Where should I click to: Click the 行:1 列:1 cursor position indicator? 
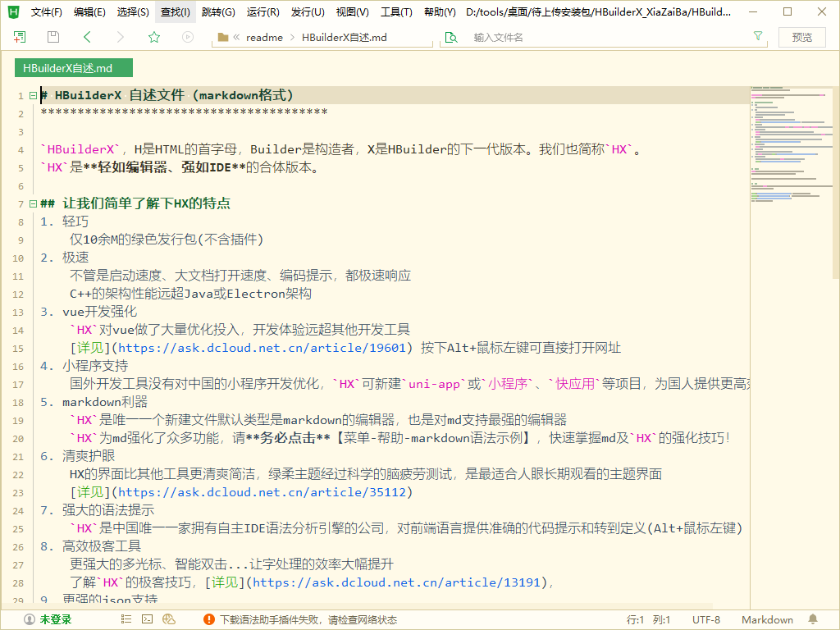648,620
